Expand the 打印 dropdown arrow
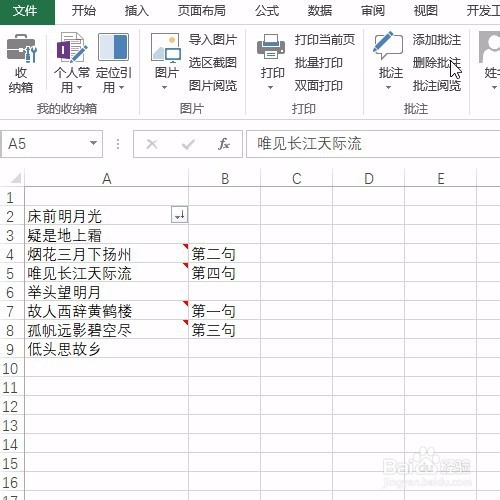 point(271,88)
